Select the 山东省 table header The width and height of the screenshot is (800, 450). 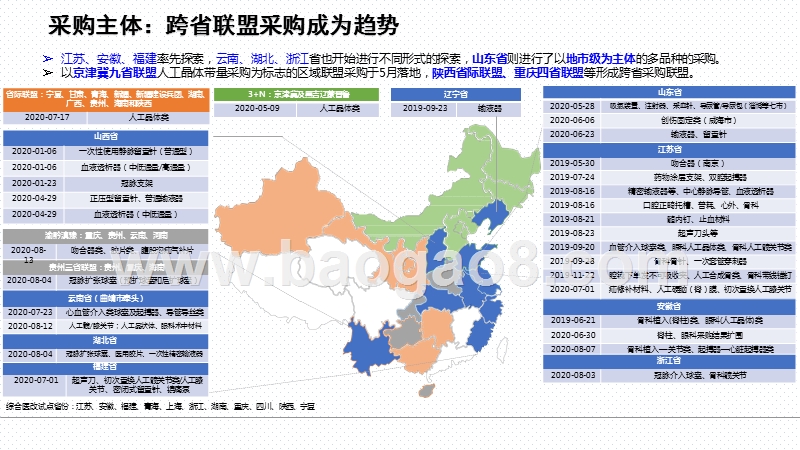669,92
